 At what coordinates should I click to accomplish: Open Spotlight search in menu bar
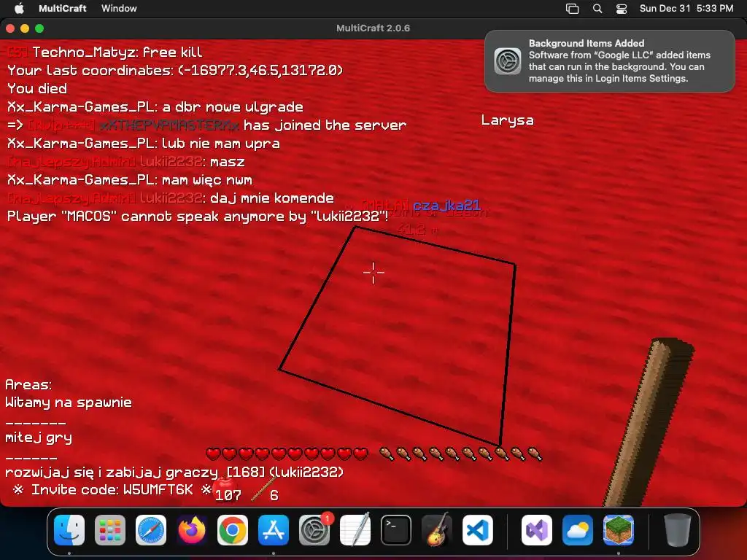click(x=597, y=9)
